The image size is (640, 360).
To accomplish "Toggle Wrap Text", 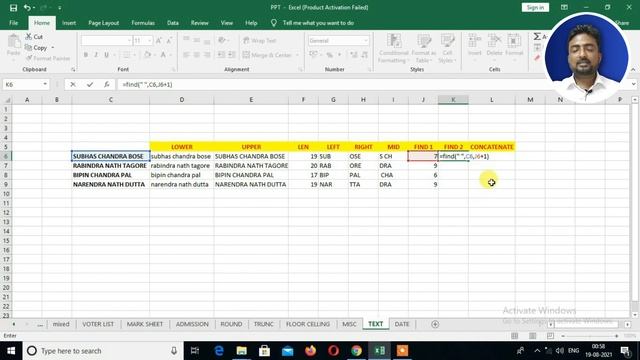I will coord(260,40).
